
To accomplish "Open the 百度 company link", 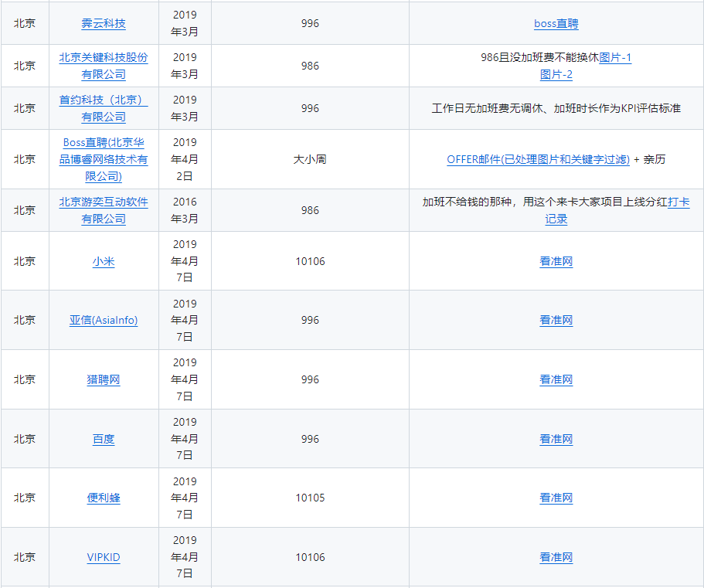I will [x=104, y=439].
